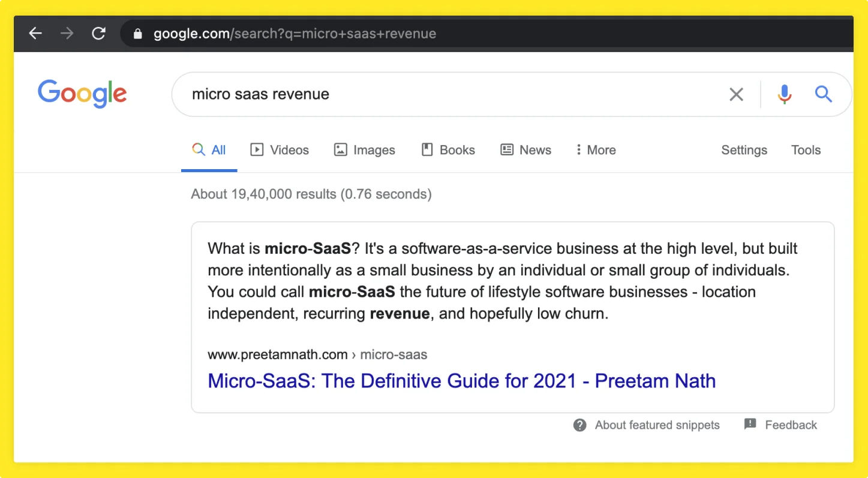Click the browser forward arrow

click(x=67, y=34)
